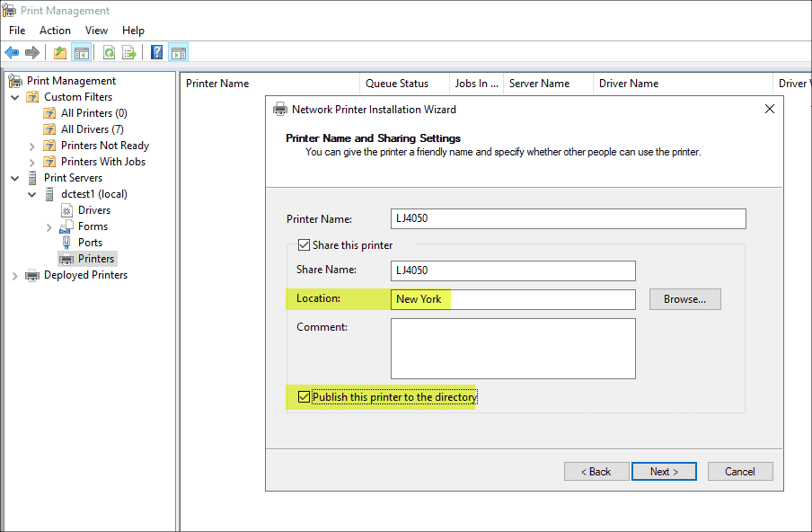Screen dimensions: 812x532
Task: Select the Ports tree item label
Action: tap(90, 243)
